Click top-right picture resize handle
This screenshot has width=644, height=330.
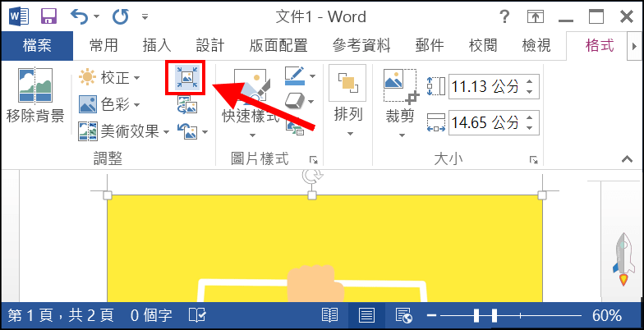pos(542,195)
